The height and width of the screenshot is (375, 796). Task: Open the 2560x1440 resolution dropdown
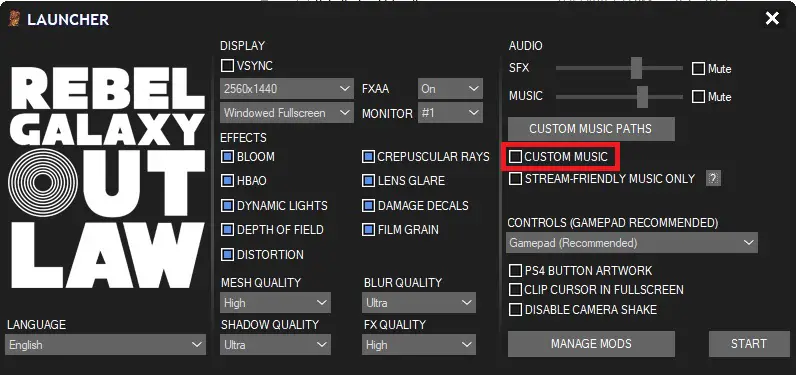click(x=287, y=89)
